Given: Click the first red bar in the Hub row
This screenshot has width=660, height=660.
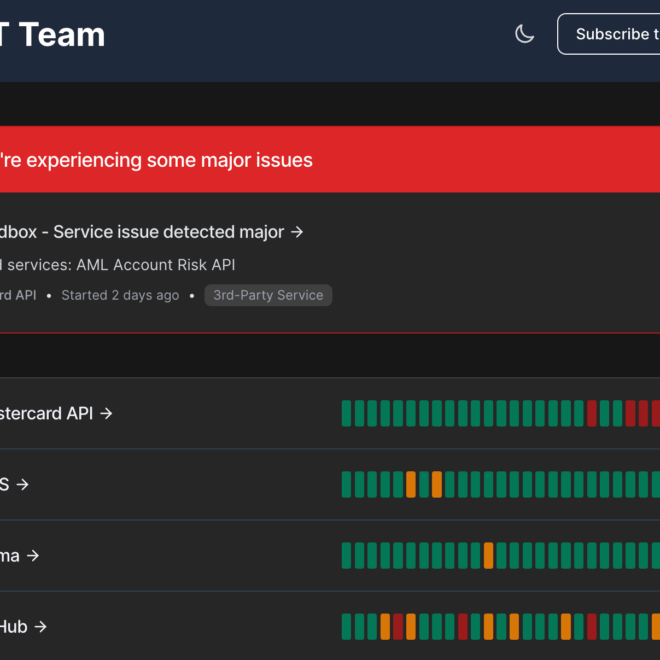Looking at the screenshot, I should point(398,627).
